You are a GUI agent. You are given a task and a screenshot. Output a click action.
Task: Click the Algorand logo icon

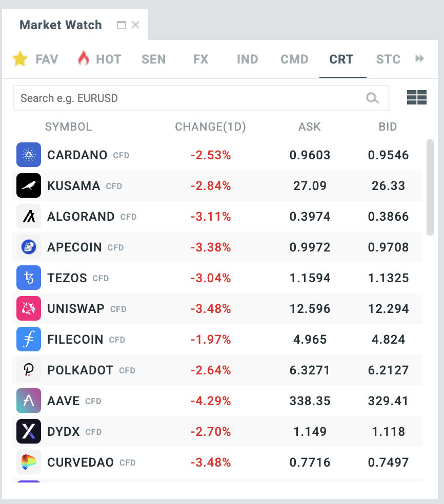coord(29,217)
